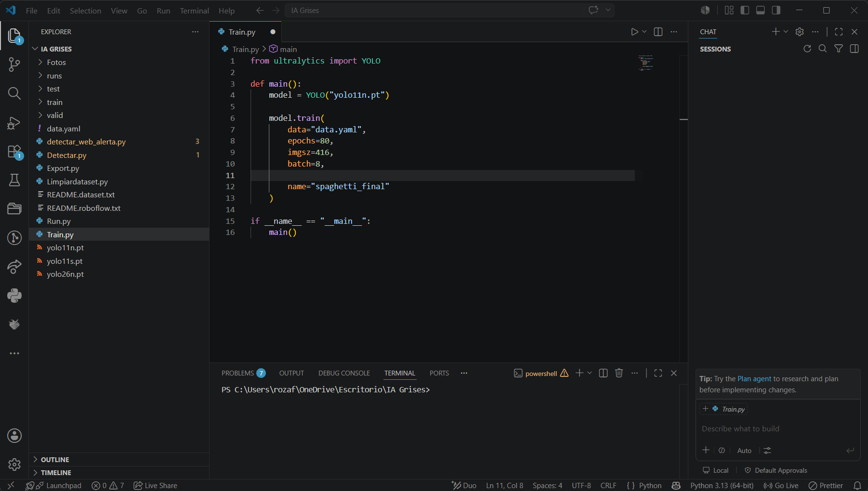Kill the terminal with trash icon

click(619, 373)
